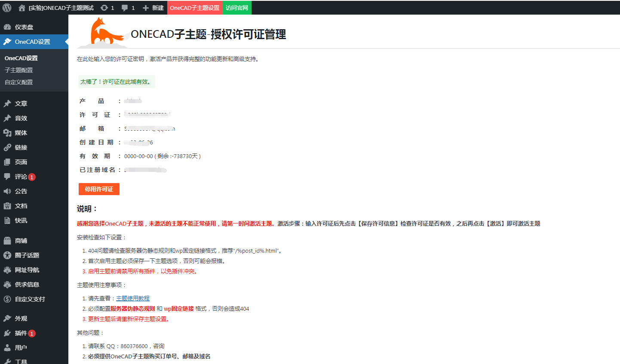The width and height of the screenshot is (620, 364).
Task: Open the 自定义配置 submenu entry
Action: (x=18, y=82)
